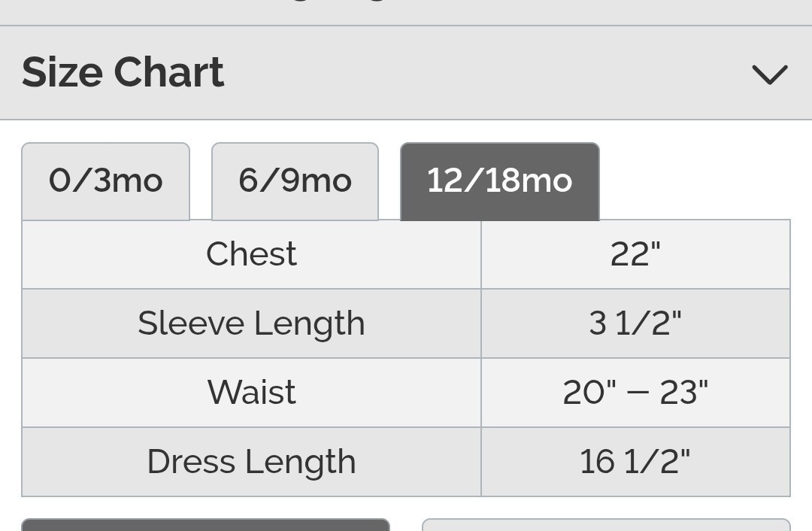Select the 3 1/2" sleeve value
This screenshot has width=812, height=531.
(x=635, y=323)
